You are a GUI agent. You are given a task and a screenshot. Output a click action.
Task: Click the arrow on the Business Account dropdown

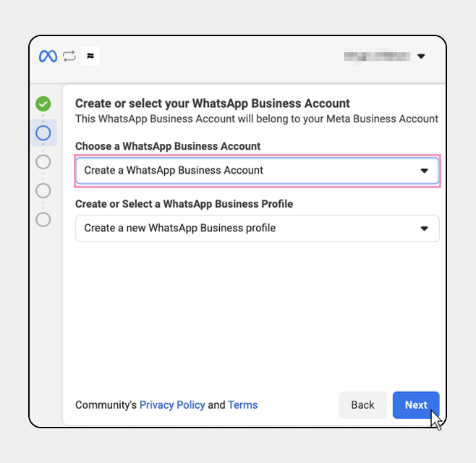click(425, 171)
